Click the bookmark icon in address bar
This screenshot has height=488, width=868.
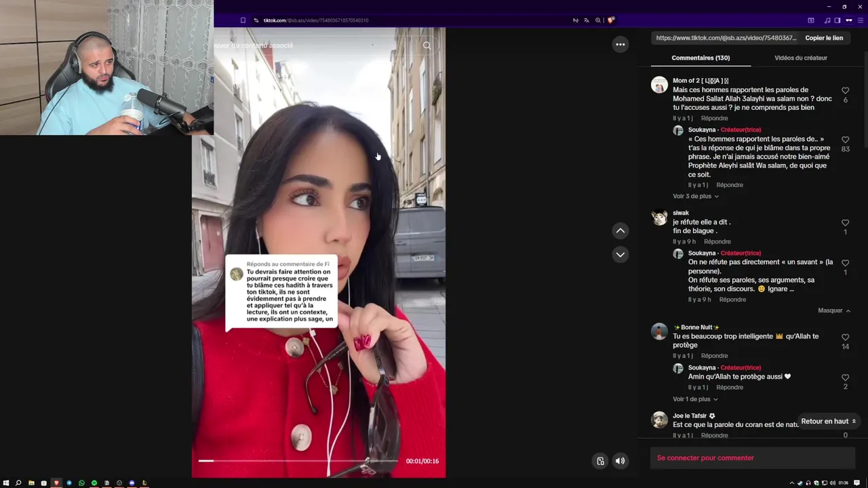click(243, 20)
